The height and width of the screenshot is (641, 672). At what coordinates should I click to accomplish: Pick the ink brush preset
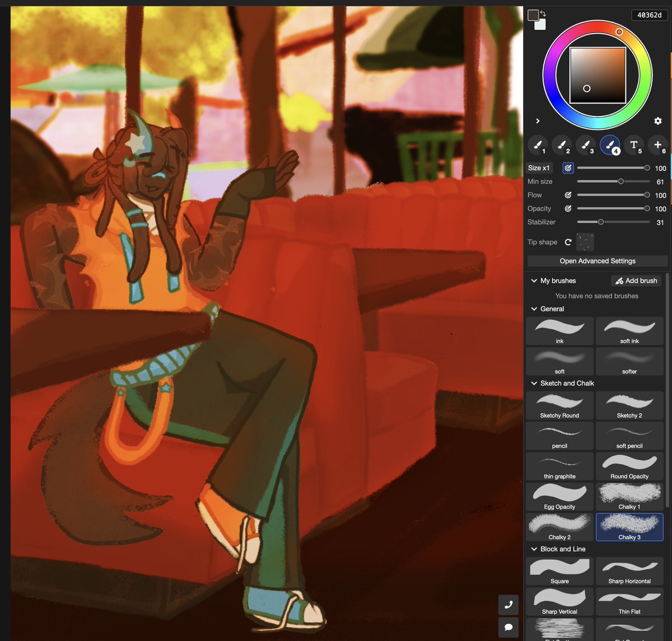point(559,331)
